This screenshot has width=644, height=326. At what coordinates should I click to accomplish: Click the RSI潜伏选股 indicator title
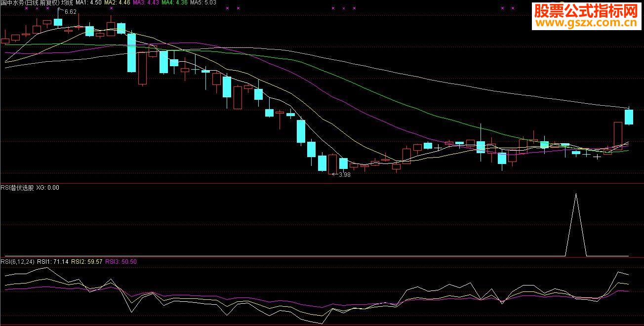coord(17,188)
